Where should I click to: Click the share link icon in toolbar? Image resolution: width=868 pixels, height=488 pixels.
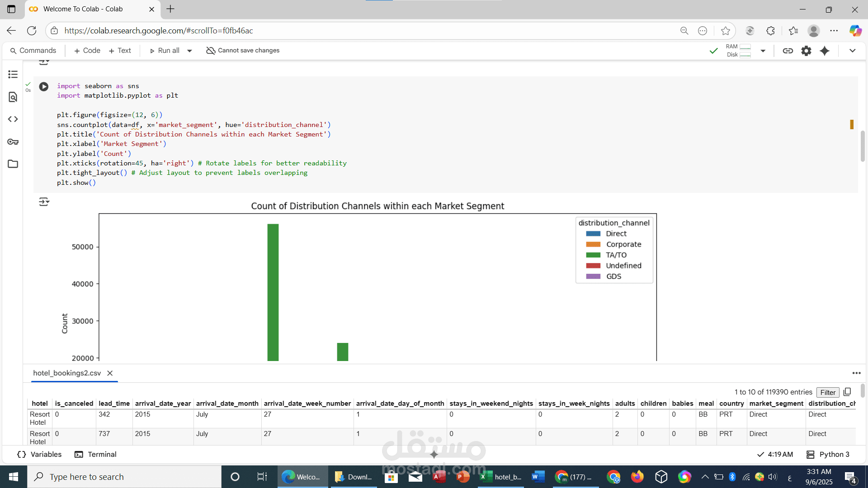(788, 51)
